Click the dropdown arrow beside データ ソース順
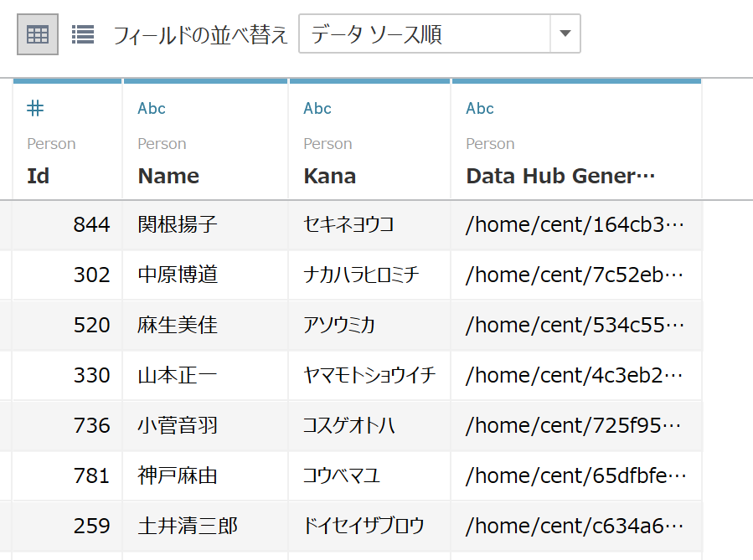This screenshot has width=753, height=560. (565, 34)
